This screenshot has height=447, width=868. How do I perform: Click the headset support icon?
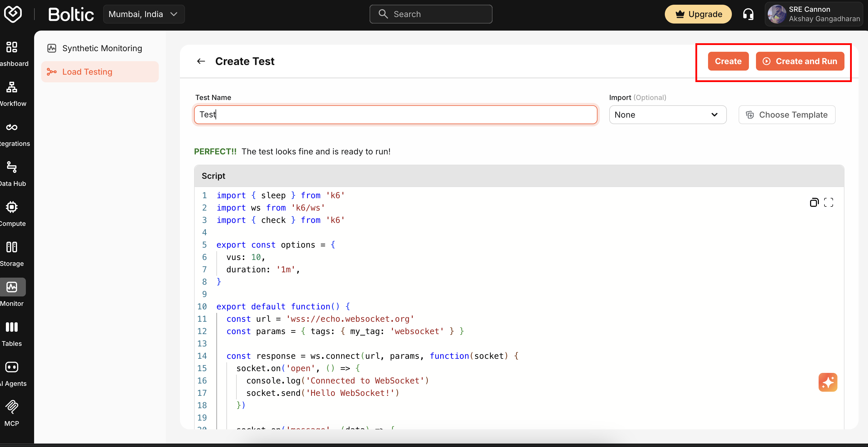[748, 14]
